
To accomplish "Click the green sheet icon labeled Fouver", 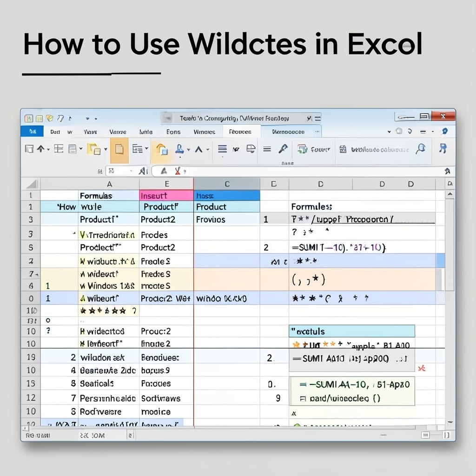I will 302,149.
